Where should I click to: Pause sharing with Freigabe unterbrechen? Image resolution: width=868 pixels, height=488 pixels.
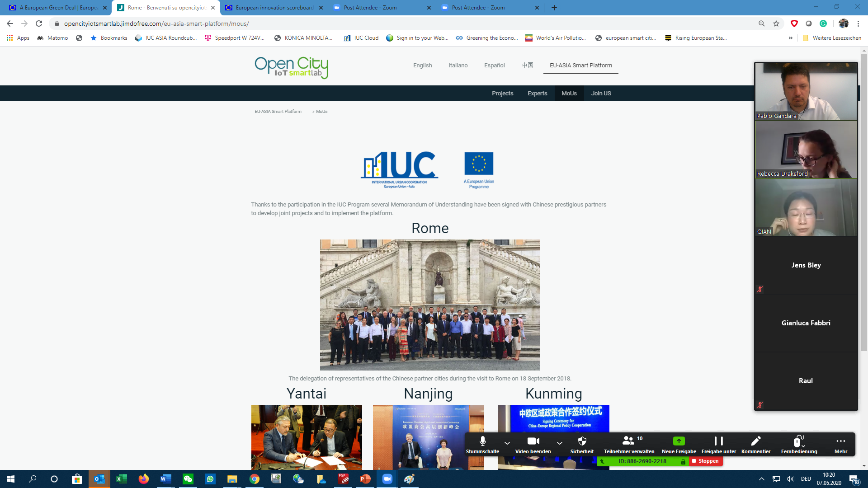coord(718,441)
